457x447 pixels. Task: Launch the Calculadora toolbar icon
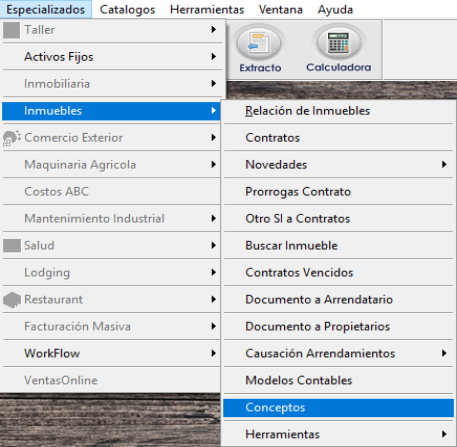coord(339,49)
